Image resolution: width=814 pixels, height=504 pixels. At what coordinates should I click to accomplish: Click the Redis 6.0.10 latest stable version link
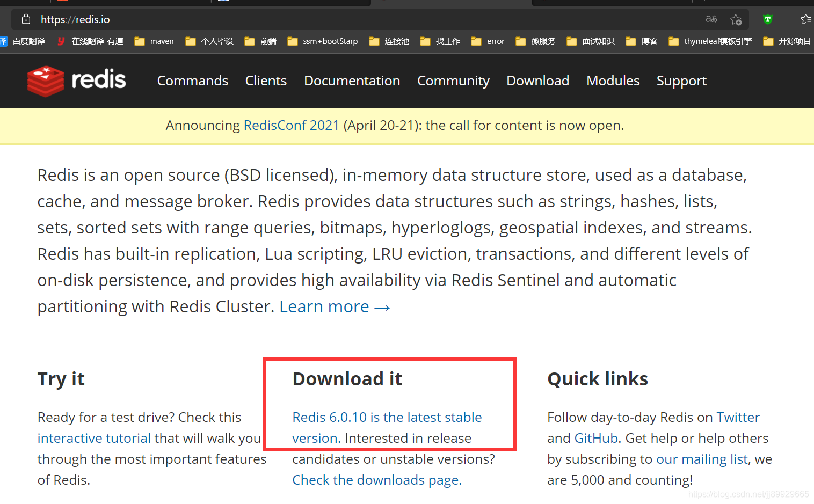[387, 428]
